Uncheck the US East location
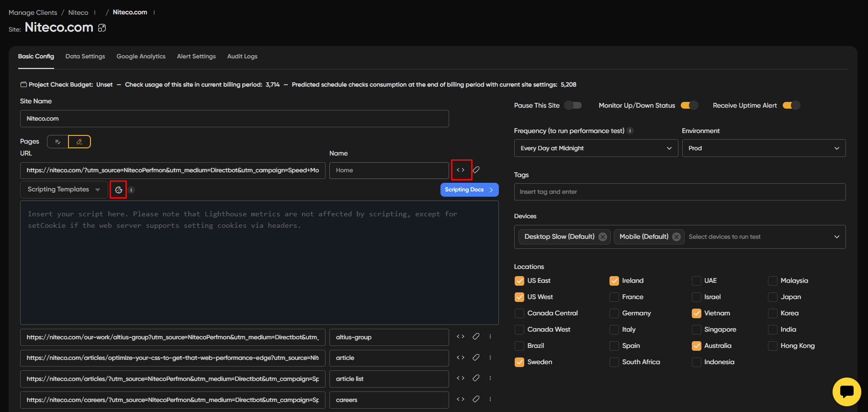The image size is (868, 412). point(519,281)
